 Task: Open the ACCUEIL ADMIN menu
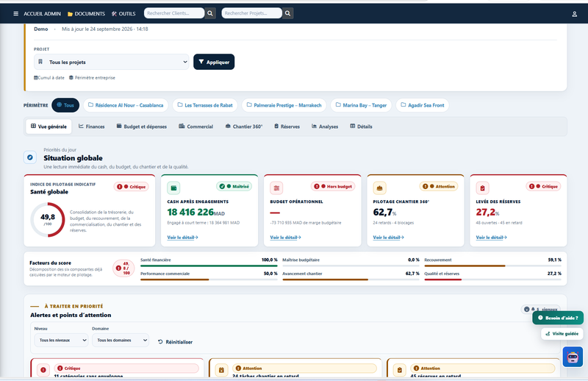click(42, 13)
